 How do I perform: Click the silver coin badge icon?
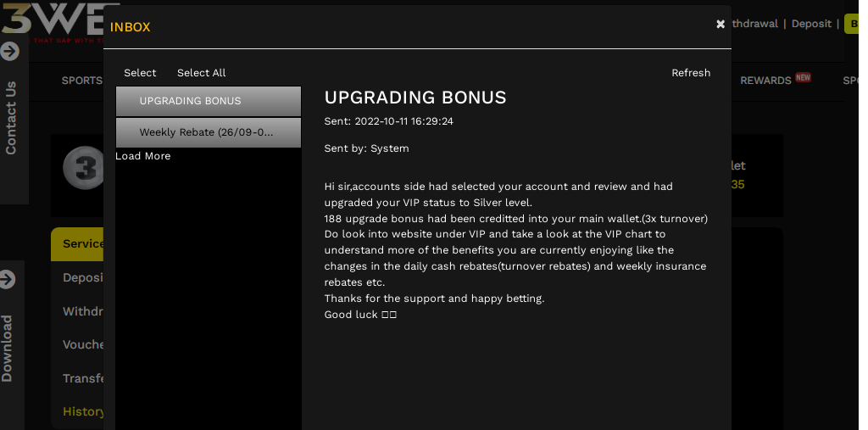pyautogui.click(x=83, y=168)
